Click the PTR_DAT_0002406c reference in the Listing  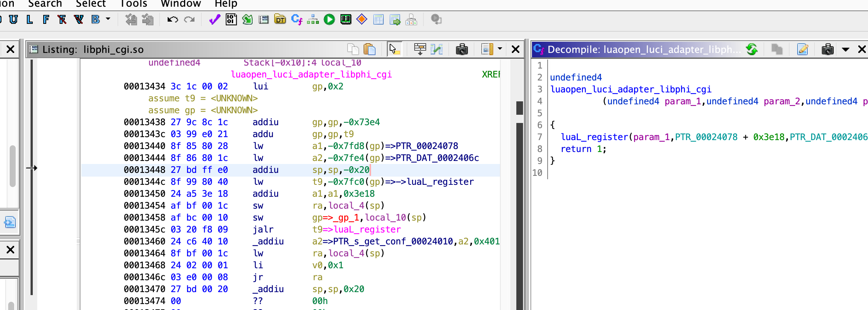click(x=437, y=158)
